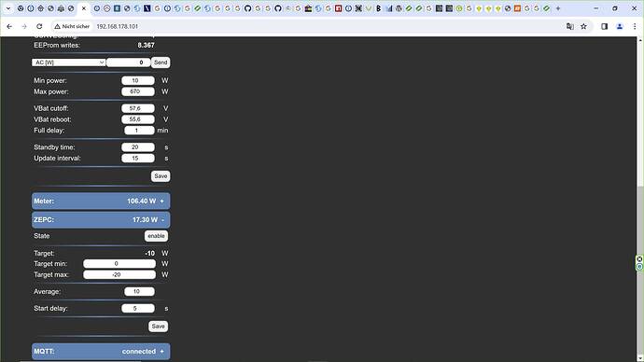This screenshot has height=362, width=644.
Task: Open the AC [W] dropdown
Action: tap(68, 63)
